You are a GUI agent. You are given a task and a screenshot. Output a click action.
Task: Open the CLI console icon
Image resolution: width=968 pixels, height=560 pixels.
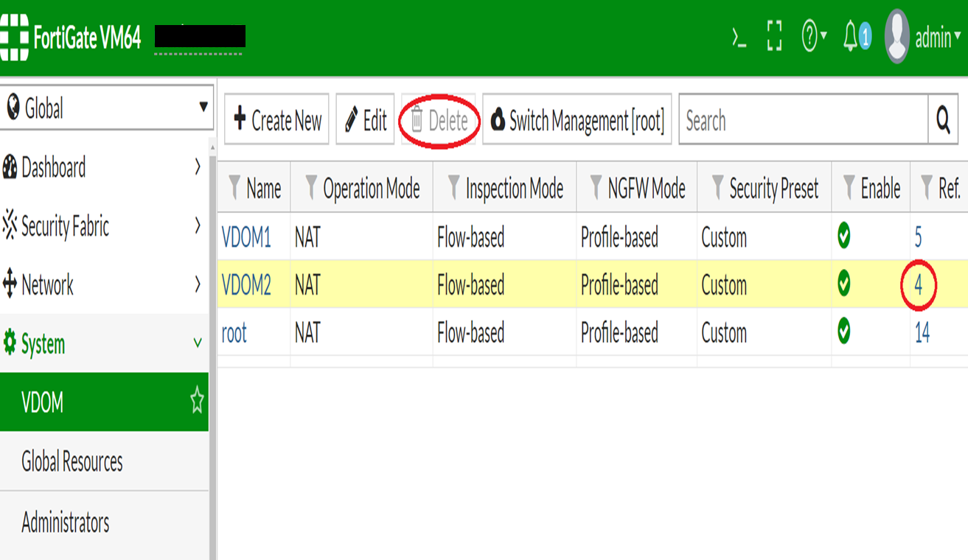pyautogui.click(x=739, y=37)
